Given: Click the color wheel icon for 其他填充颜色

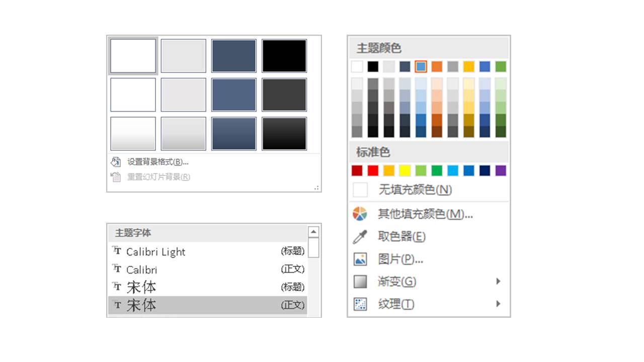Looking at the screenshot, I should tap(360, 214).
